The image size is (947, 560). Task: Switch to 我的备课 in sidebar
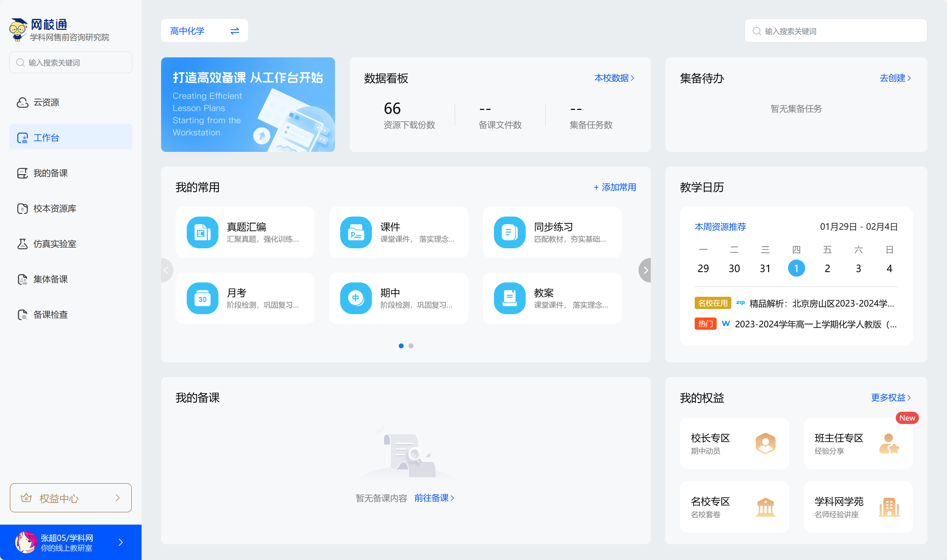(50, 173)
